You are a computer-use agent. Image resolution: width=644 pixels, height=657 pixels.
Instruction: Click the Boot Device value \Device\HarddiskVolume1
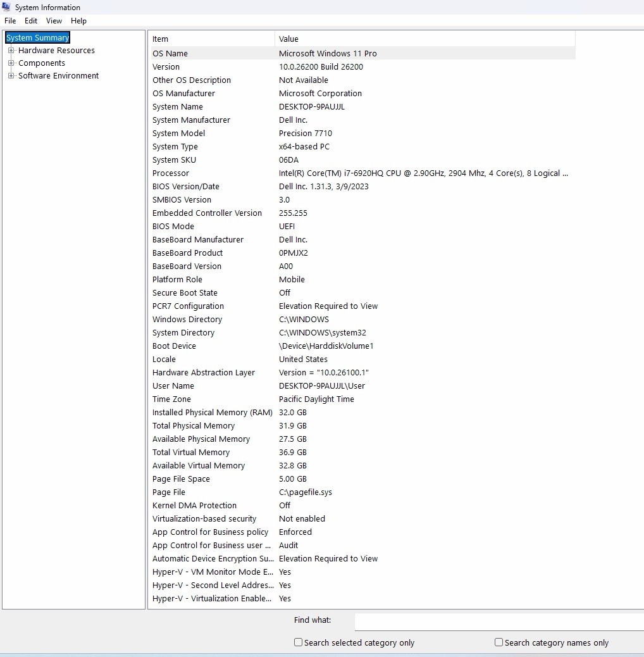pyautogui.click(x=326, y=346)
